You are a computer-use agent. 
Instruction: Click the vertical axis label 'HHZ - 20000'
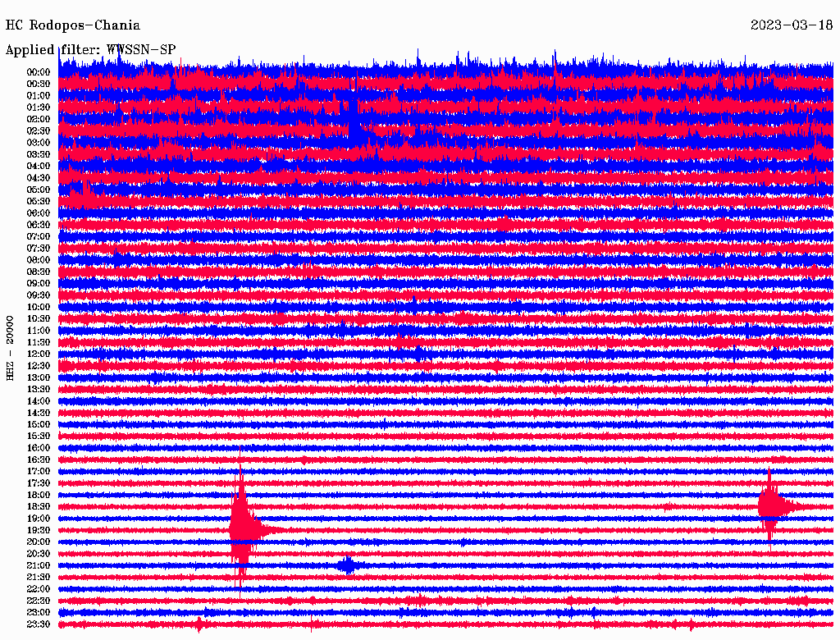pos(10,348)
